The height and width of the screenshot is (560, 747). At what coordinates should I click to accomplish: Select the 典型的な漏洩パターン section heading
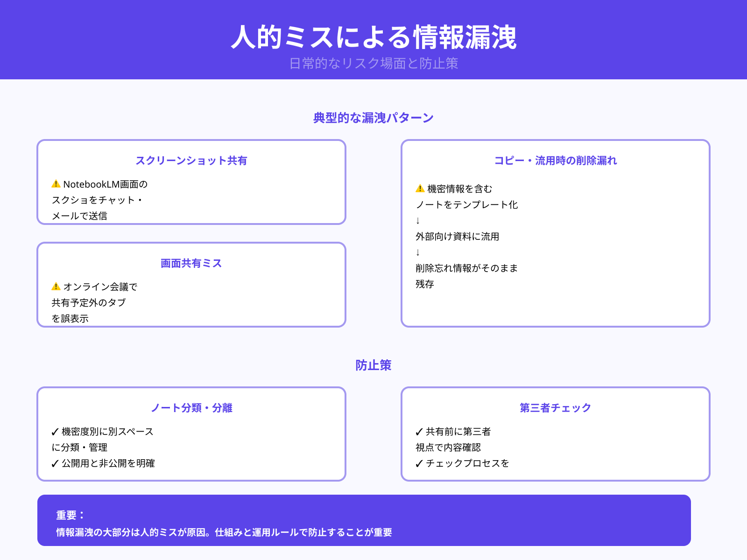pyautogui.click(x=373, y=118)
